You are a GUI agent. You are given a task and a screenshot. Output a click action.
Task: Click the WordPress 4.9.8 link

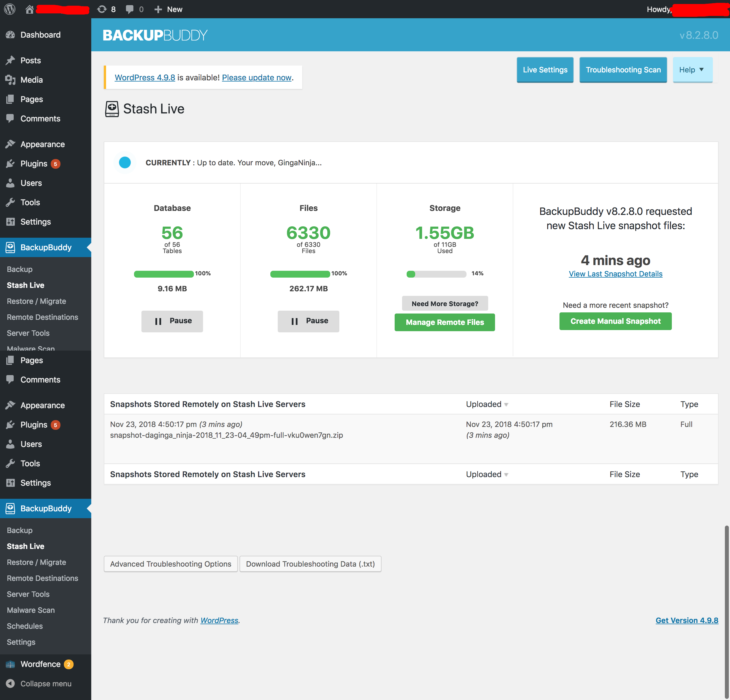pos(145,78)
